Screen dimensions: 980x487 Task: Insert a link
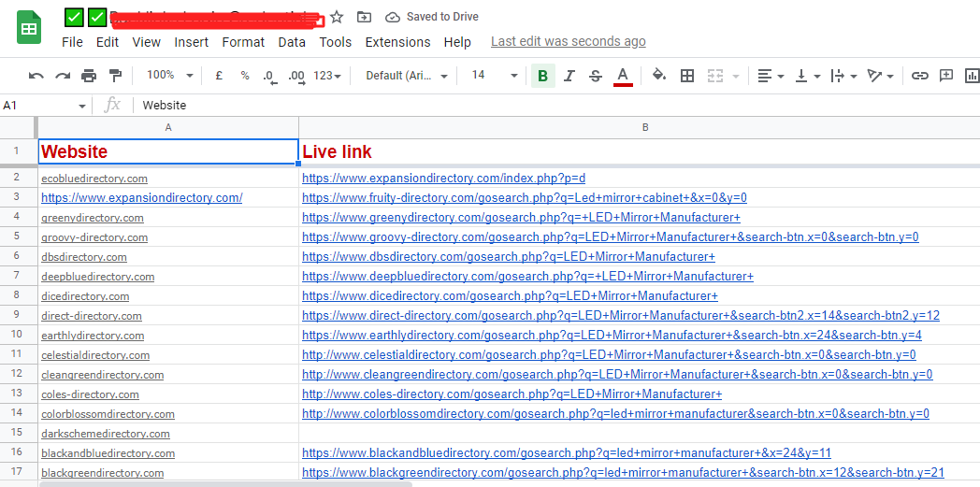(919, 76)
